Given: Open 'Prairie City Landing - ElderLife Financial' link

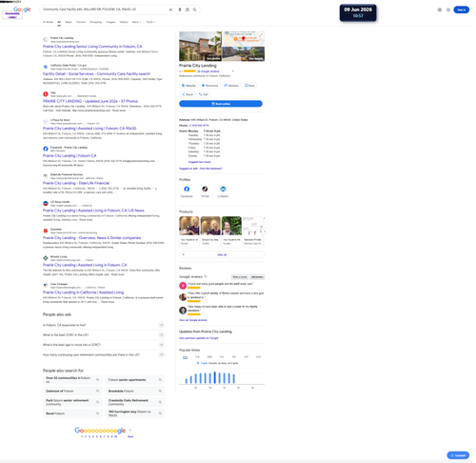Looking at the screenshot, I should (x=76, y=183).
